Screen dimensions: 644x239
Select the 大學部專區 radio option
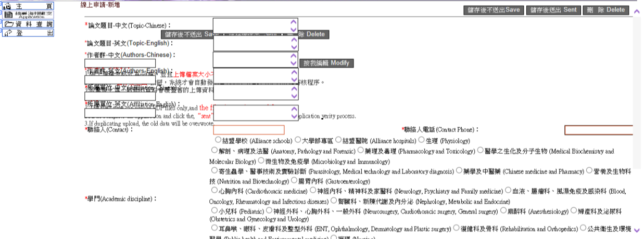click(298, 140)
